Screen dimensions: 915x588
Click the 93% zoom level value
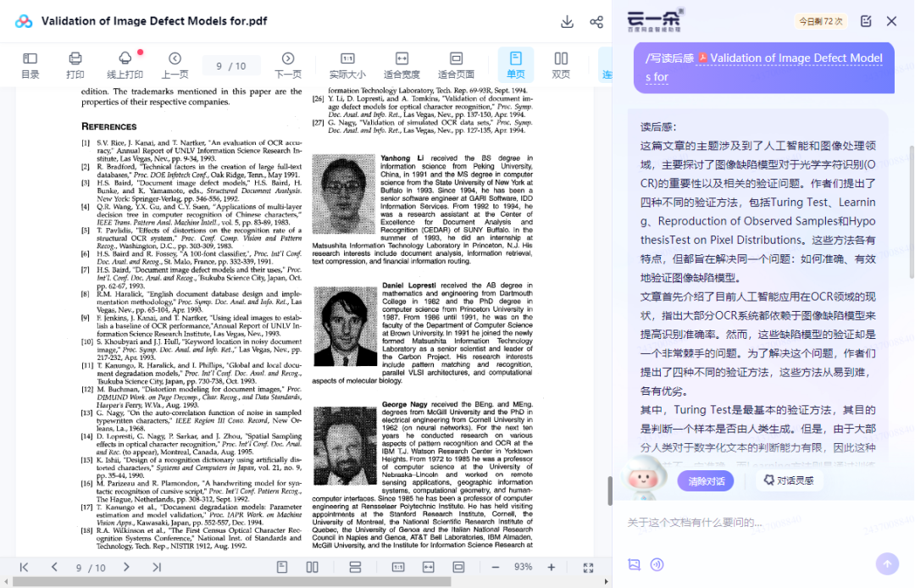point(523,567)
